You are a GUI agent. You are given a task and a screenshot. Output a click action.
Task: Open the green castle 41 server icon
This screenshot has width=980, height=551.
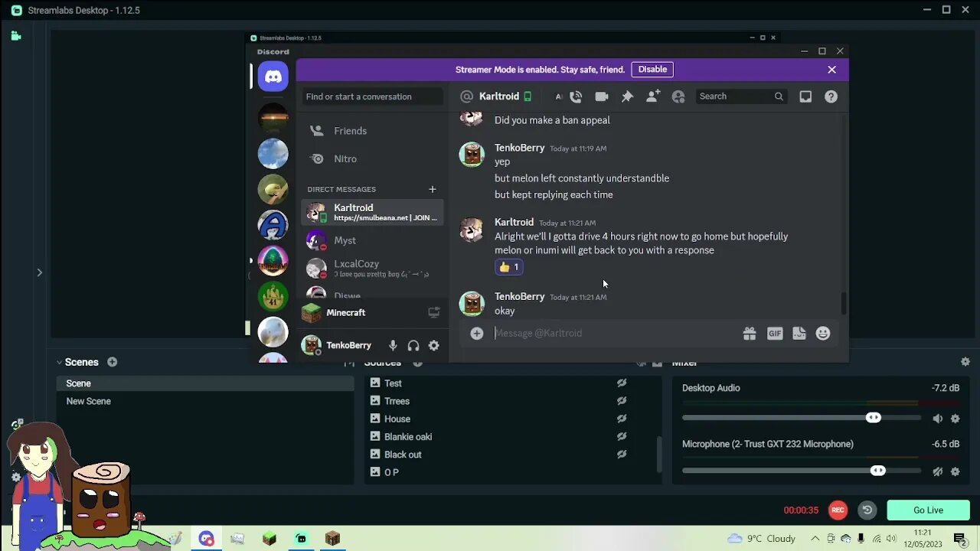coord(273,297)
